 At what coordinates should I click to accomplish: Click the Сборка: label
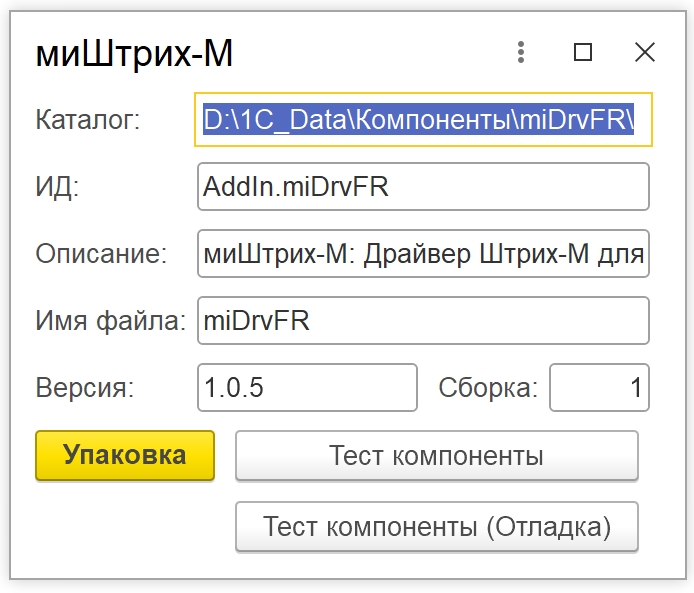coord(488,387)
